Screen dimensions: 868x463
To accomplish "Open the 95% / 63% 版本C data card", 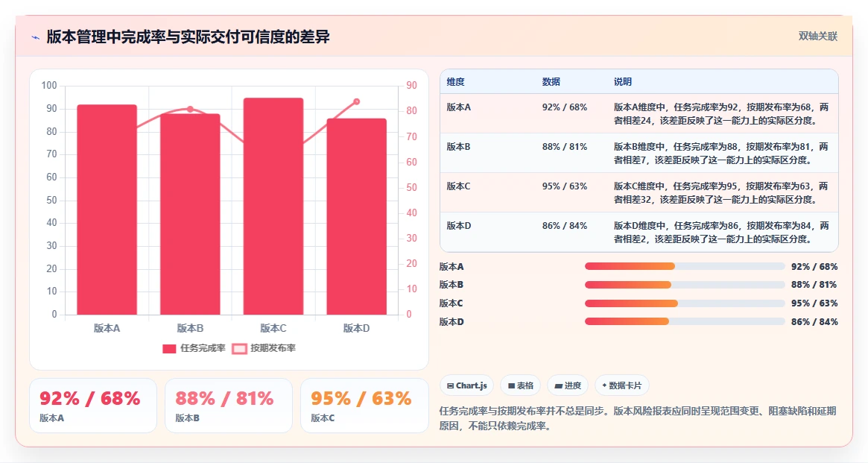I will pos(364,406).
